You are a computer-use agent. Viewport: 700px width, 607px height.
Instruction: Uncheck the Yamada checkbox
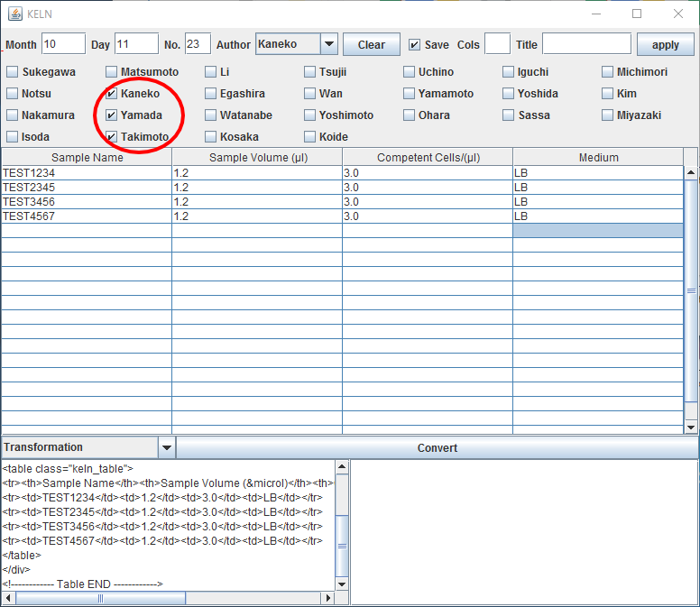(x=111, y=115)
